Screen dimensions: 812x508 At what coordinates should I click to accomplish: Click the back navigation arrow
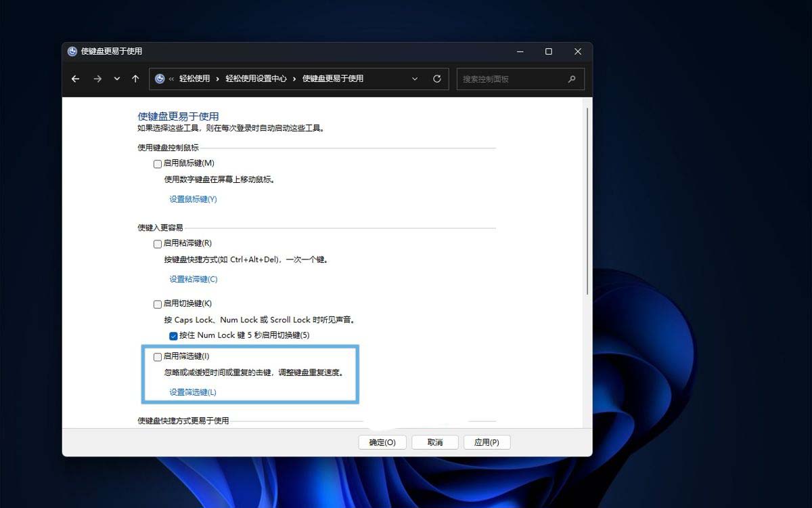click(x=75, y=79)
